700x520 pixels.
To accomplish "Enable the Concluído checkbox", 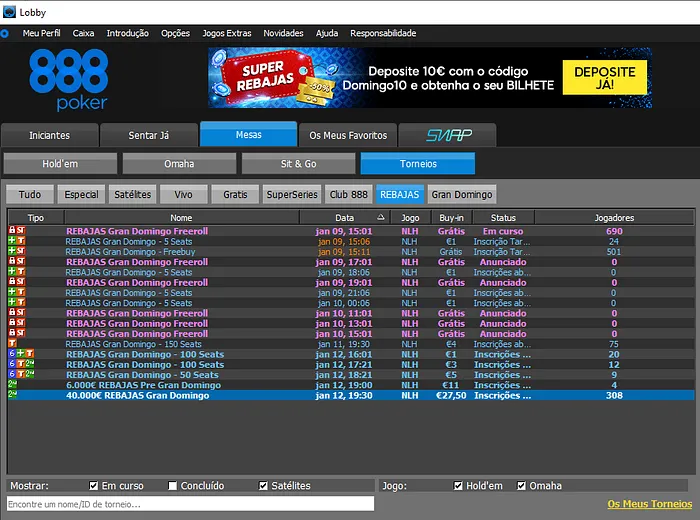I will [172, 486].
